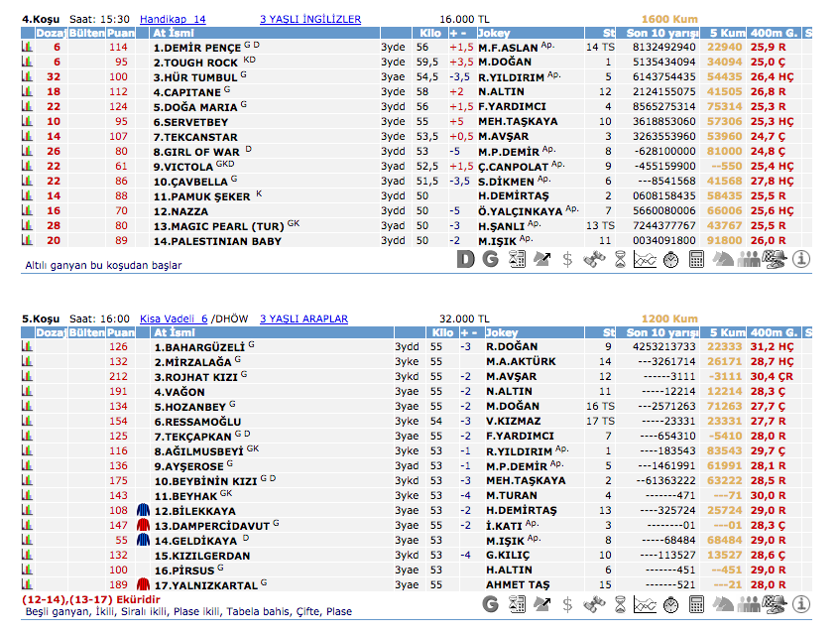
Task: Open the bar chart icon beside DEMİR PENÇE
Action: coord(27,47)
